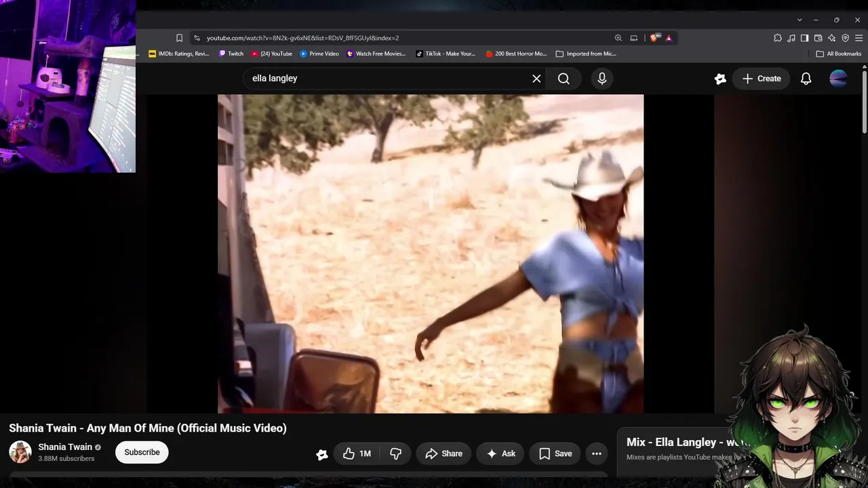Viewport: 868px width, 488px height.
Task: Click the Ask AI button
Action: [x=500, y=453]
